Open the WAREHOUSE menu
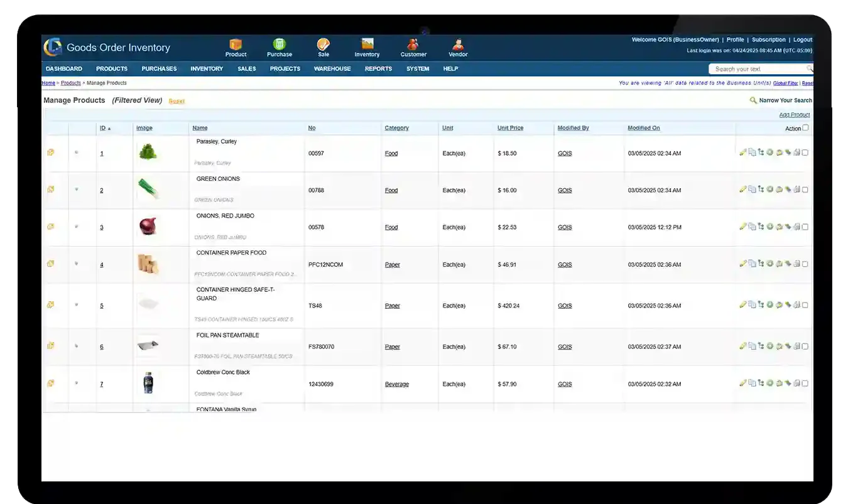848x504 pixels. click(x=332, y=69)
